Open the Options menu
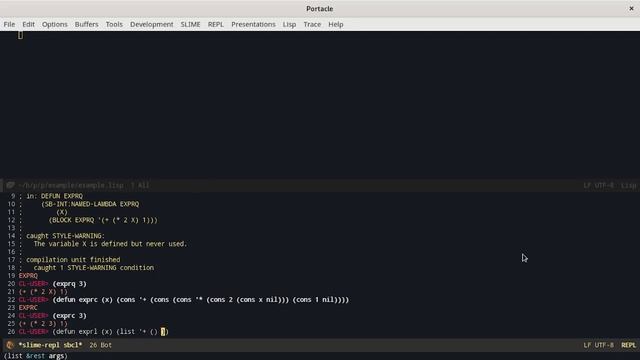The width and height of the screenshot is (640, 360). click(x=55, y=24)
